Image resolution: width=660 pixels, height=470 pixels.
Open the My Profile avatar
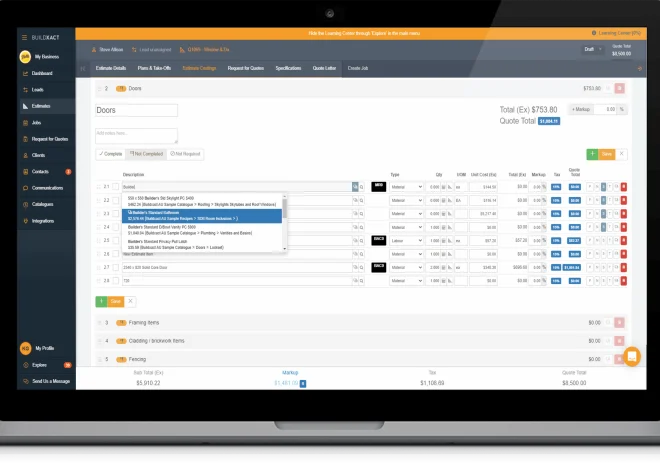pyautogui.click(x=25, y=348)
